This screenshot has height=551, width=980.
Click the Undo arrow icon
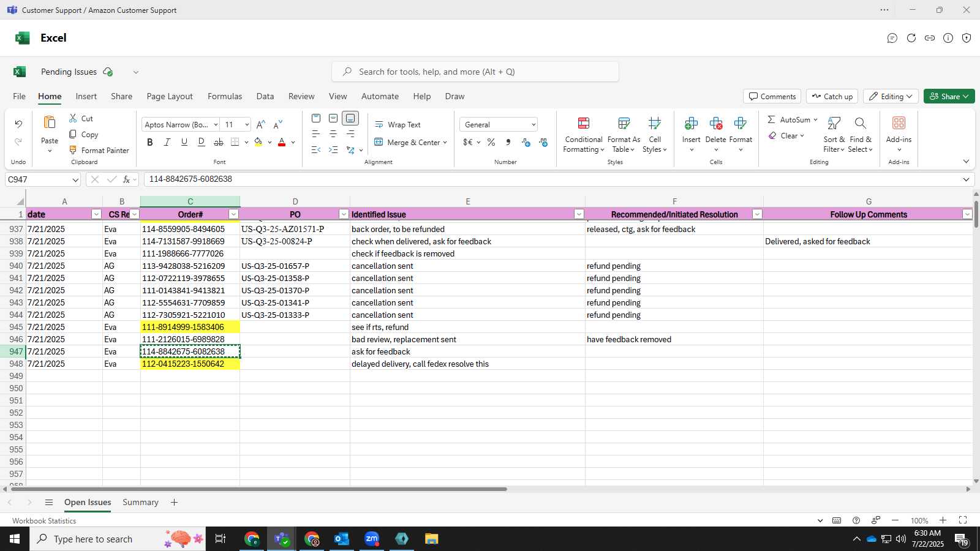18,124
